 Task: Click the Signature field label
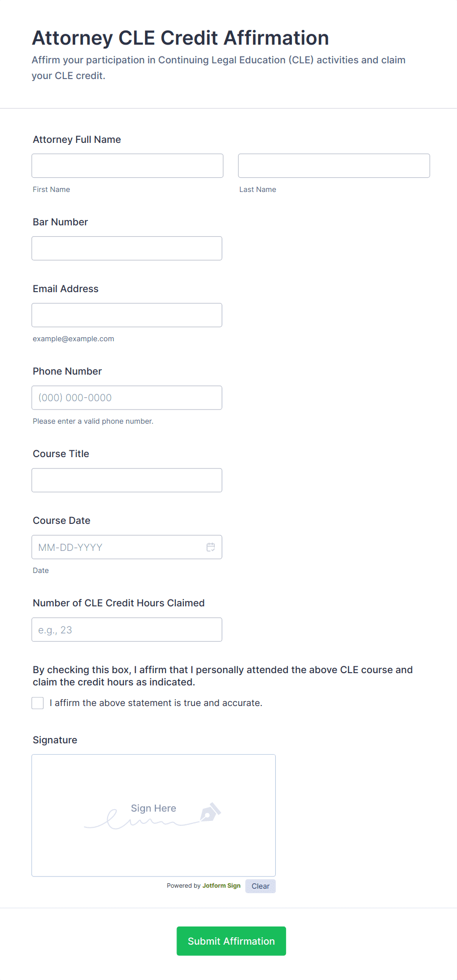pyautogui.click(x=55, y=740)
